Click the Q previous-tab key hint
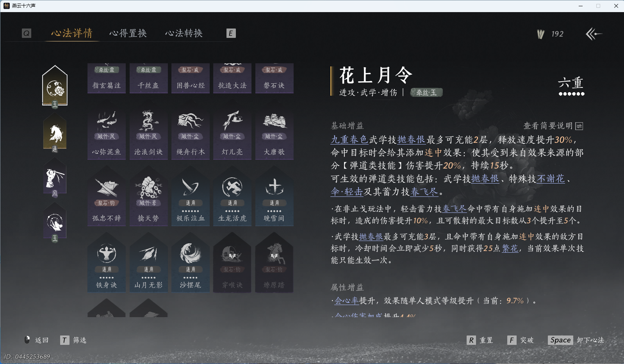Screen dimensions: 624x364 click(26, 33)
